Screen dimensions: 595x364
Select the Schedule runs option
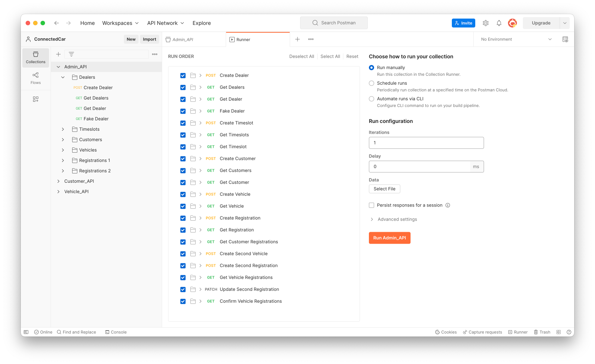(x=372, y=83)
